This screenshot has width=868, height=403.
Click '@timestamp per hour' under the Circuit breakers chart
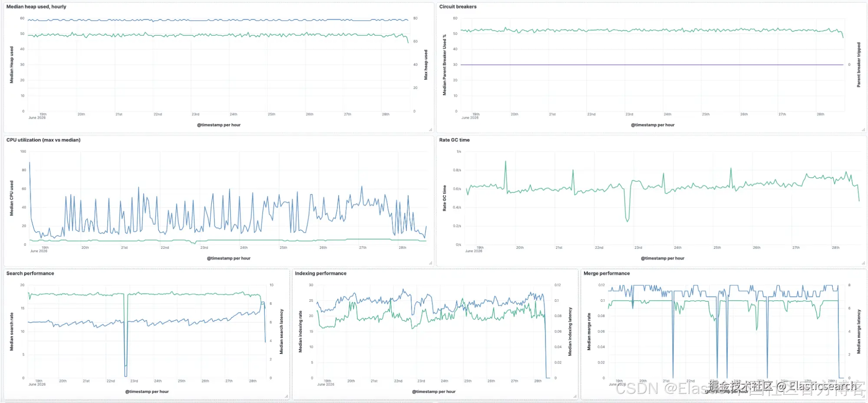(653, 125)
